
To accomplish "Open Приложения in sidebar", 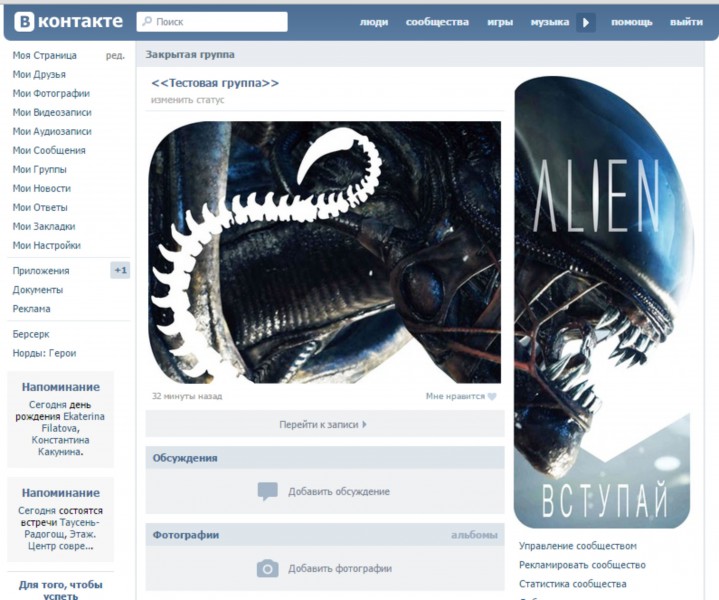I will (41, 271).
